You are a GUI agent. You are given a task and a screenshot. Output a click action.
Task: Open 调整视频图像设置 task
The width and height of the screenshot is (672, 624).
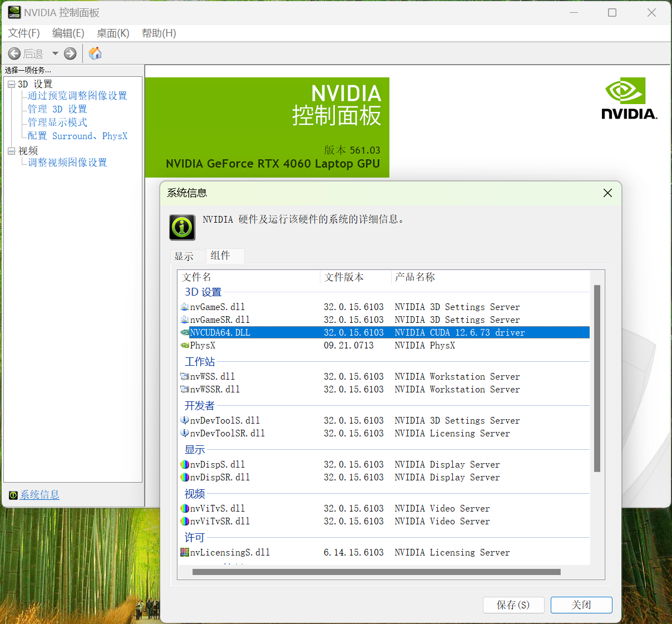[x=67, y=163]
